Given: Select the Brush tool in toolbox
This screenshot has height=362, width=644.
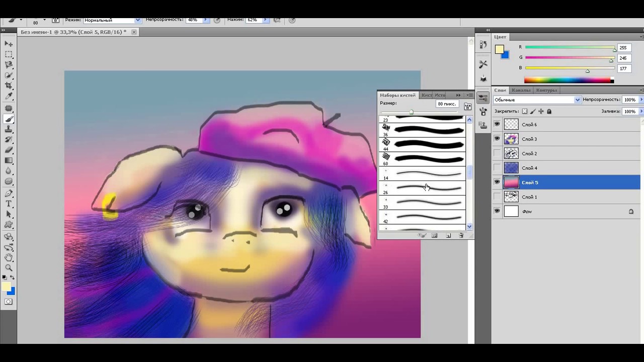Looking at the screenshot, I should tap(9, 119).
